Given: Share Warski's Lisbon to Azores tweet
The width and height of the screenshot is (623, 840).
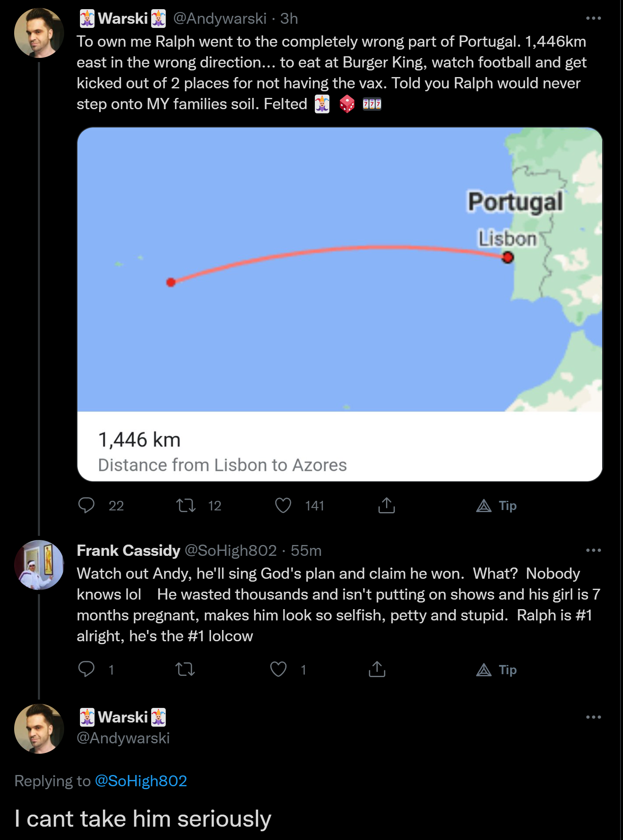Looking at the screenshot, I should tap(386, 505).
